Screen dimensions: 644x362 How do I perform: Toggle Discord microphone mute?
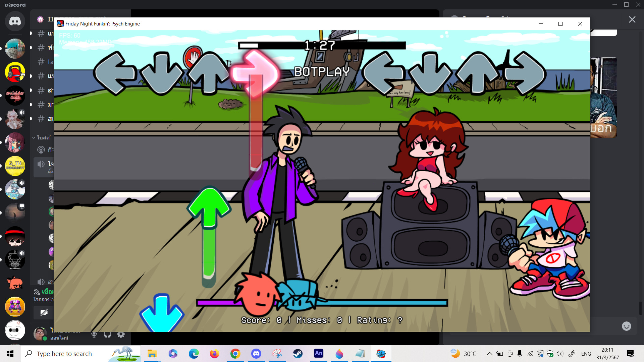(x=94, y=334)
